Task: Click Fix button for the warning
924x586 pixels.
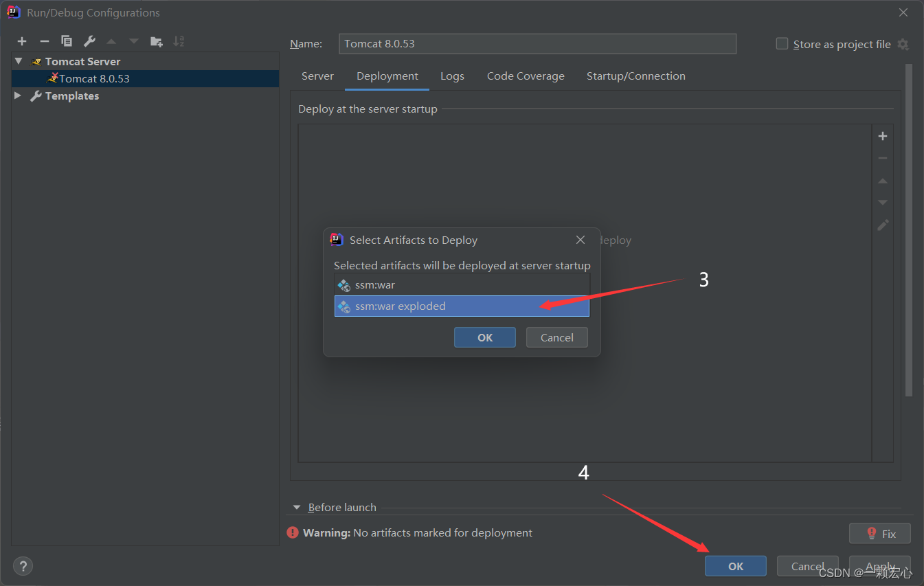Action: click(880, 533)
